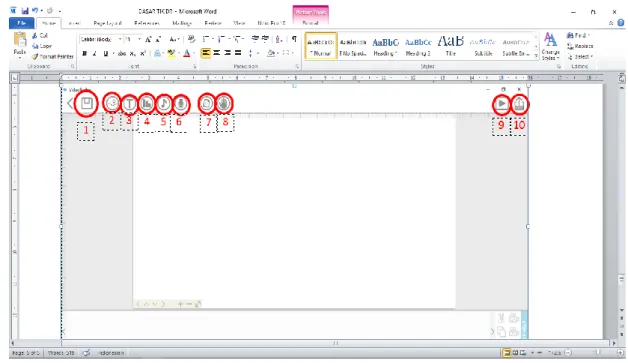Toggle Bold formatting in Font group

point(85,53)
